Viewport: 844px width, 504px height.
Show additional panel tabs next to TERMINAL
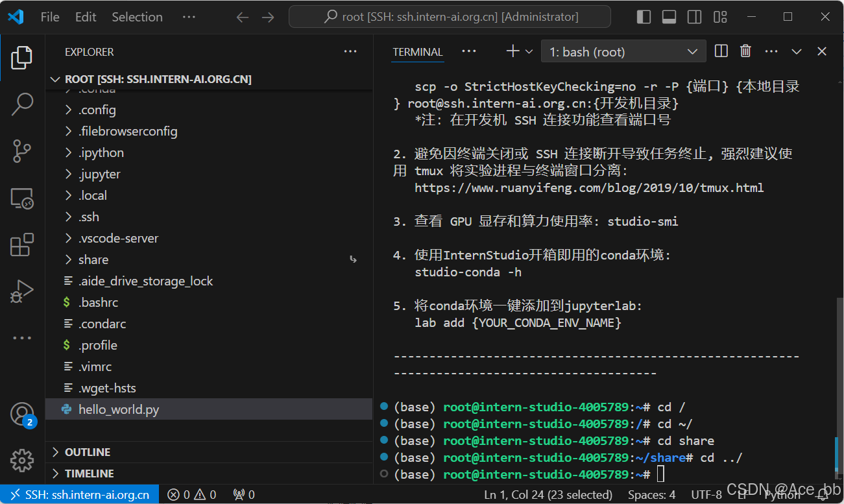coord(468,51)
